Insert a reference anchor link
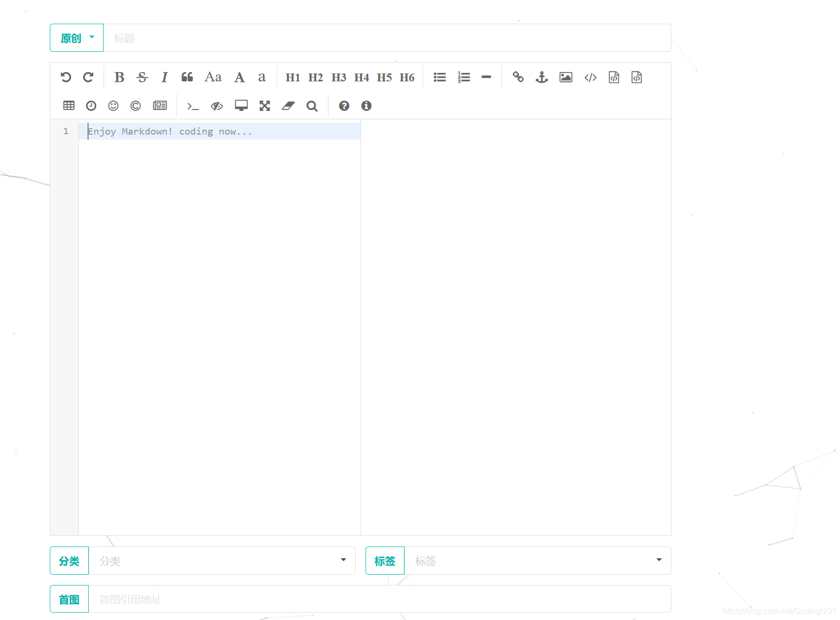 click(x=542, y=77)
